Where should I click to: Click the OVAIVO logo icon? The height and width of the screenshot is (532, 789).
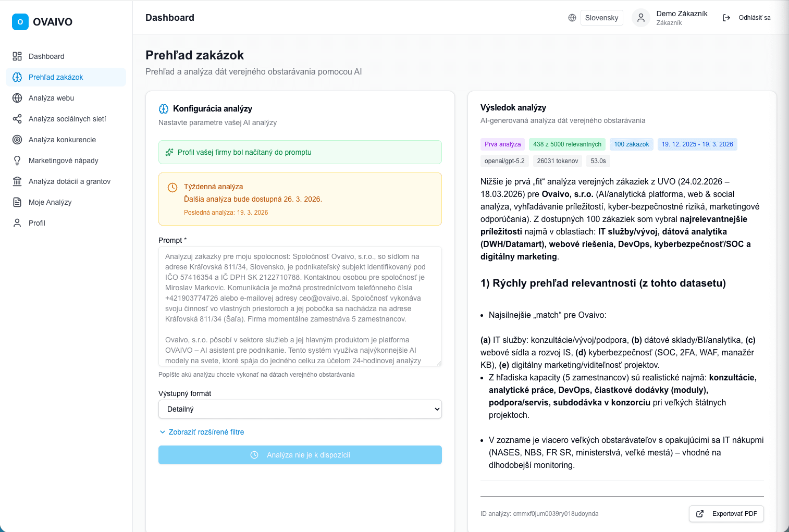click(20, 22)
